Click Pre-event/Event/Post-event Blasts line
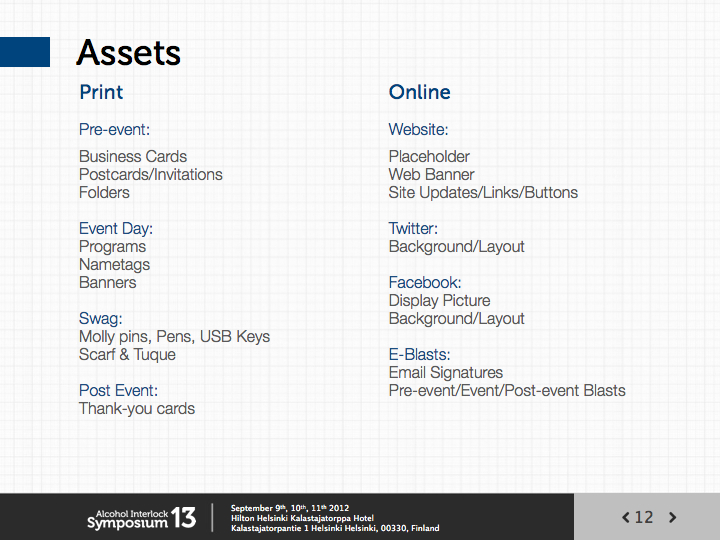Screen dimensions: 720x540 pos(507,390)
